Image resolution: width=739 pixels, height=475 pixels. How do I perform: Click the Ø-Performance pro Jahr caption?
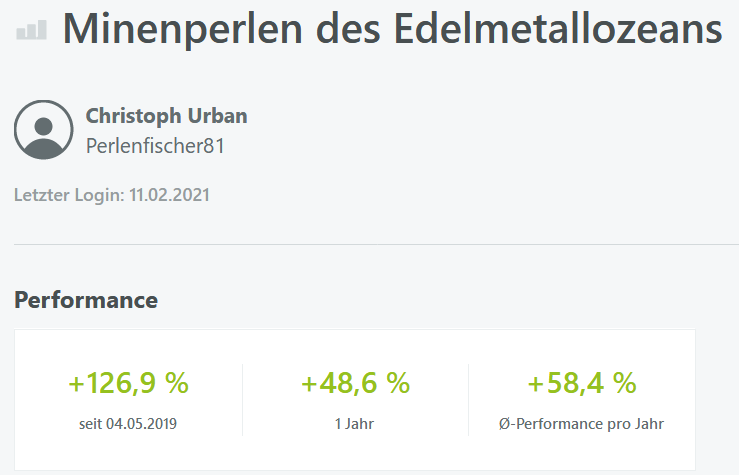click(582, 423)
